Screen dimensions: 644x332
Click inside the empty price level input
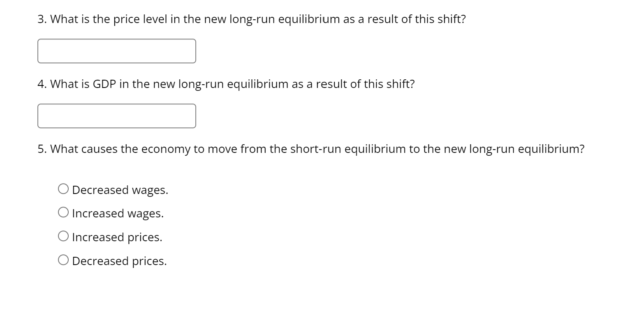pyautogui.click(x=116, y=51)
